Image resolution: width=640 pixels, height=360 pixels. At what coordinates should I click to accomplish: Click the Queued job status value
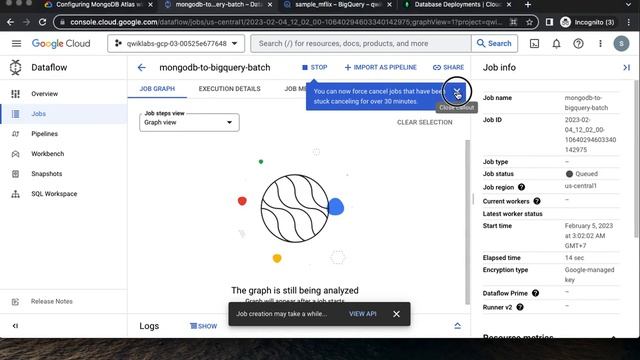[582, 174]
